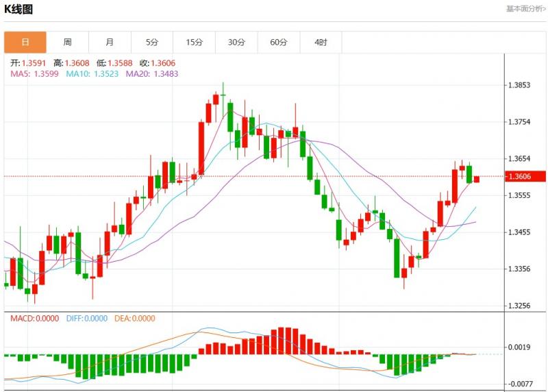This screenshot has width=548, height=392.
Task: Click the MA20 value 1.3483
Action: point(166,74)
